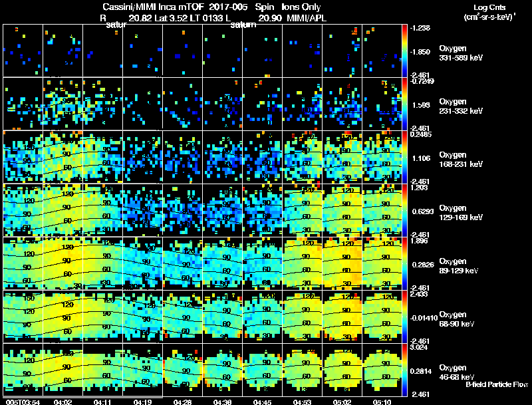
Task: Click the Oxygen 168-231 keV label
Action: [x=461, y=160]
